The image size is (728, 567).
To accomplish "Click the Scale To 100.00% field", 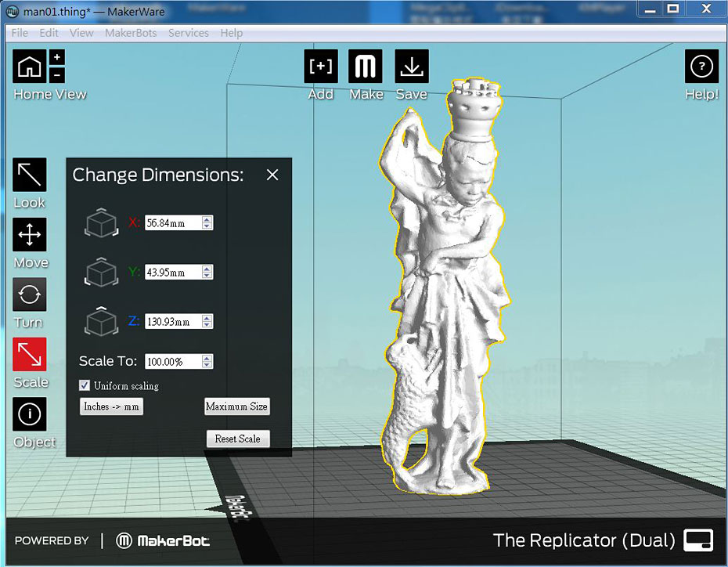I will 178,361.
